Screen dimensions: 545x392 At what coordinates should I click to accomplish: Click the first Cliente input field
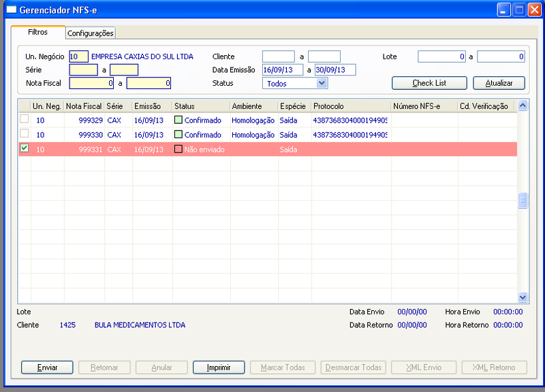coord(279,56)
